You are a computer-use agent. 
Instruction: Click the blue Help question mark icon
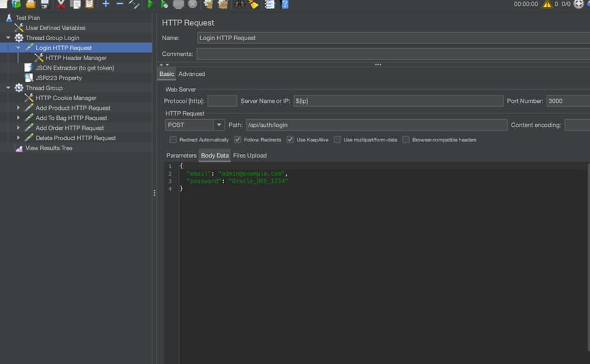(x=285, y=4)
